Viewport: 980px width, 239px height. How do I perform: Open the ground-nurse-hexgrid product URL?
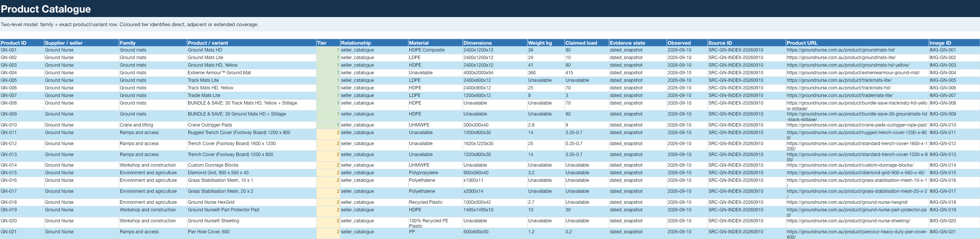[x=847, y=202]
